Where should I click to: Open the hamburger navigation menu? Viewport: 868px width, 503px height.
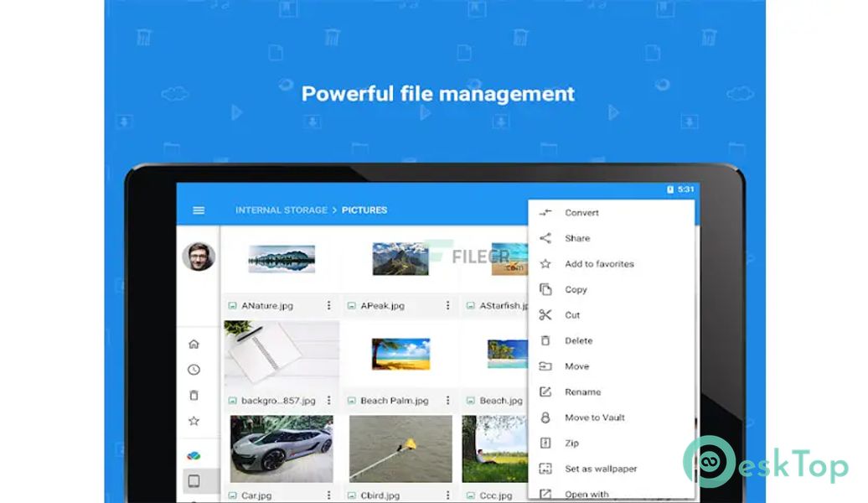click(199, 210)
